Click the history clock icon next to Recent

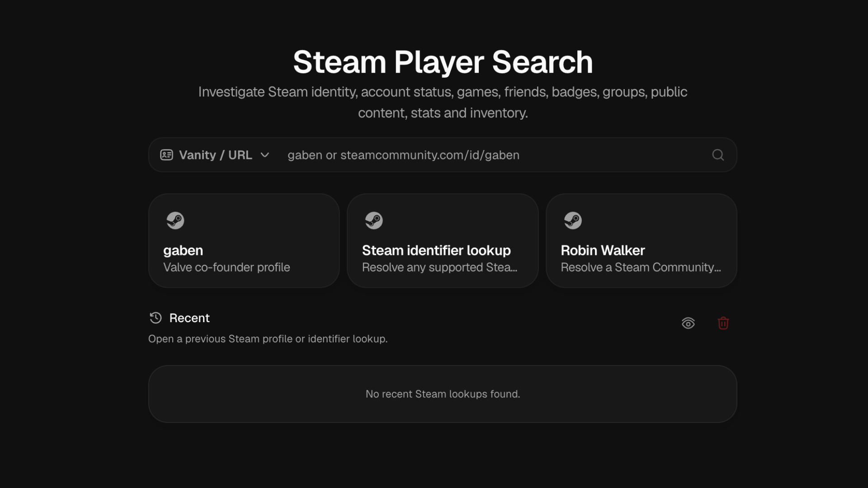(x=156, y=318)
